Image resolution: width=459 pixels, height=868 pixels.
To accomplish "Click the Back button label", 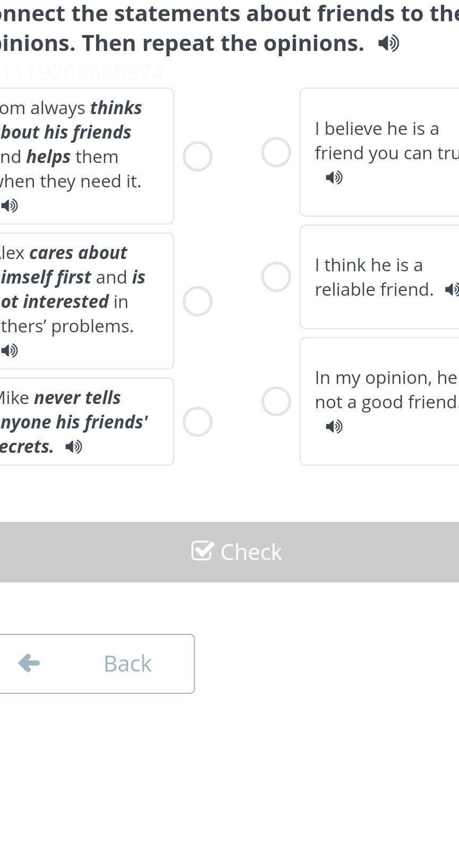I will (x=127, y=664).
